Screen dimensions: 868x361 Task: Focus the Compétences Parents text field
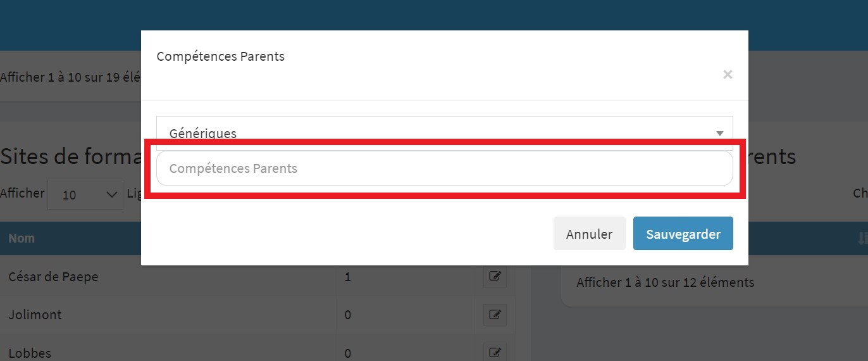click(x=444, y=168)
